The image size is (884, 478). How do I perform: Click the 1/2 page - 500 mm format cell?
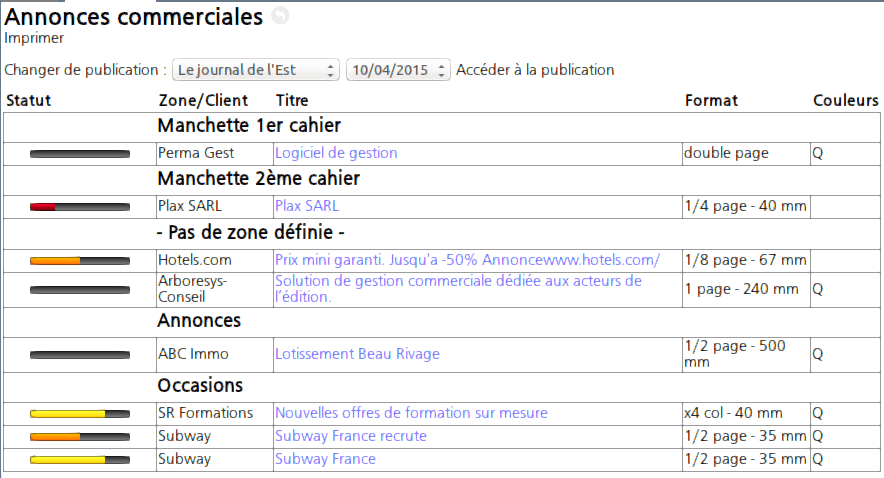(x=746, y=355)
